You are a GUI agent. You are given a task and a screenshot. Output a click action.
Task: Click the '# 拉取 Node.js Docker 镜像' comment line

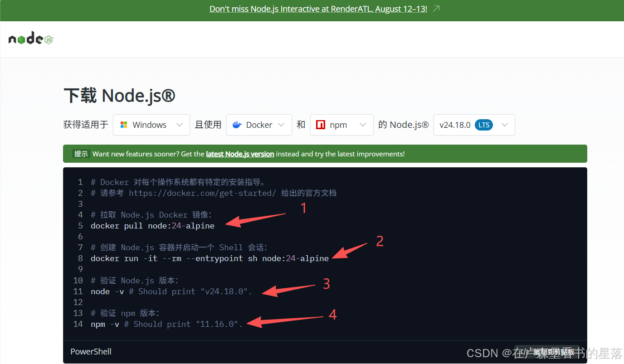pos(151,215)
